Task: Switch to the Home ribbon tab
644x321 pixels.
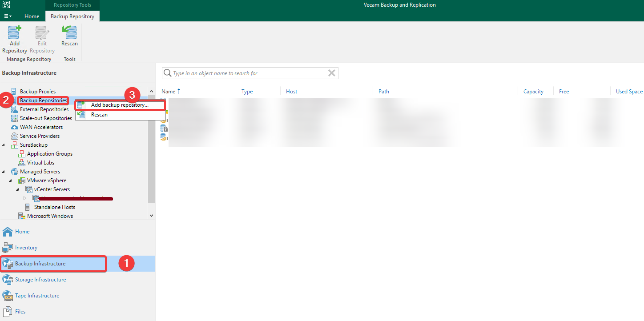Action: (32, 16)
